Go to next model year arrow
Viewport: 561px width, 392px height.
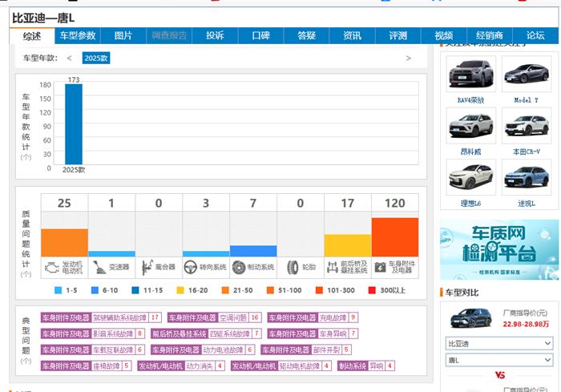409,59
